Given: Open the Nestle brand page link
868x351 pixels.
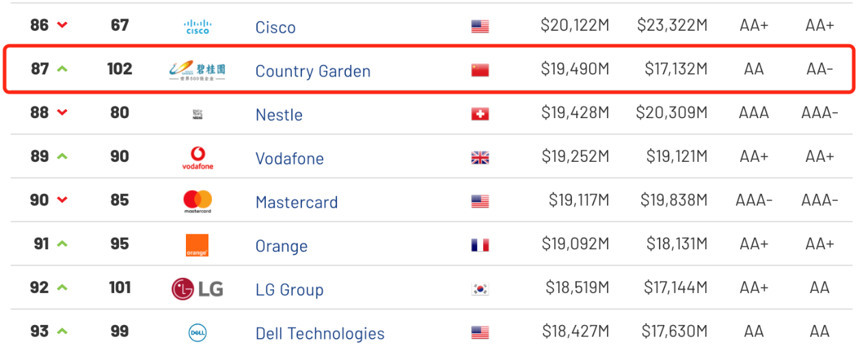Looking at the screenshot, I should tap(279, 115).
